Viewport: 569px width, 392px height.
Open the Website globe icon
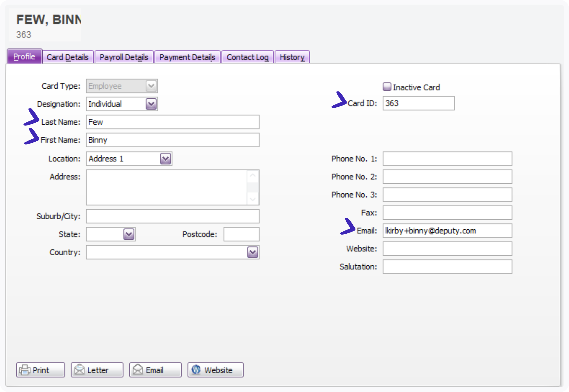[196, 370]
